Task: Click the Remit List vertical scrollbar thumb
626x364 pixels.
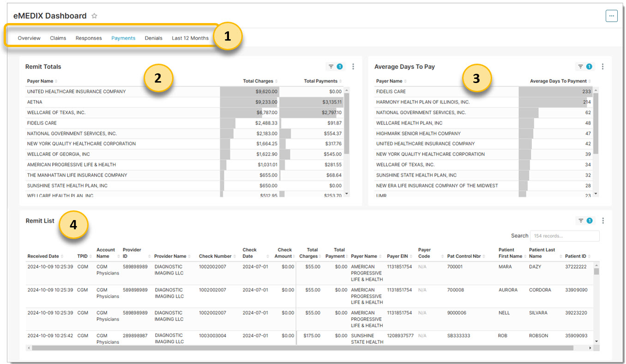Action: (596, 271)
